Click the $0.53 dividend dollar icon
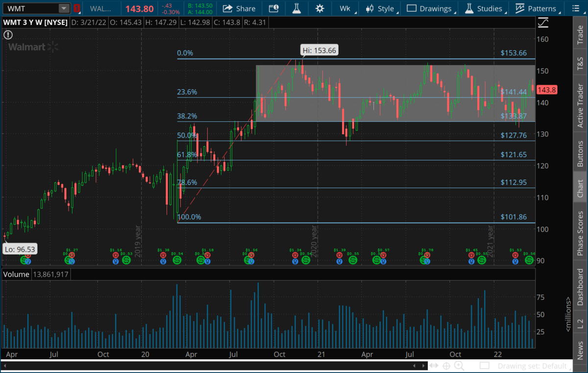 click(126, 260)
